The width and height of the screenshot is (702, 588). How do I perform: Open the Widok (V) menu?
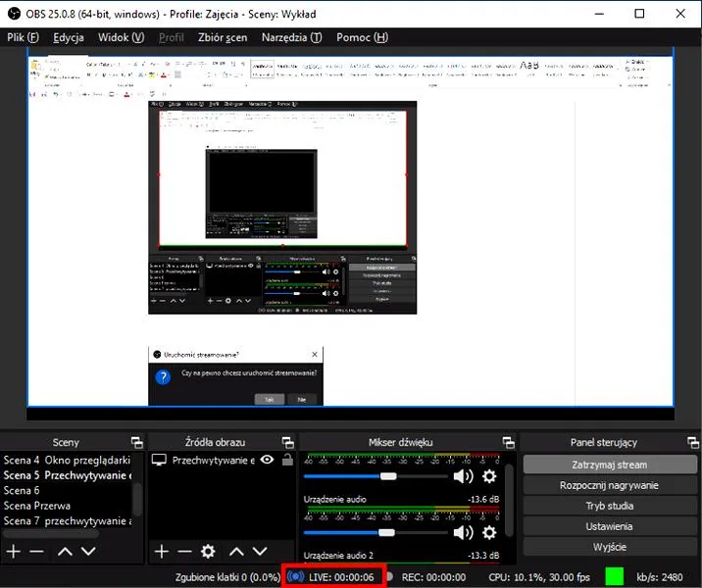pyautogui.click(x=121, y=37)
